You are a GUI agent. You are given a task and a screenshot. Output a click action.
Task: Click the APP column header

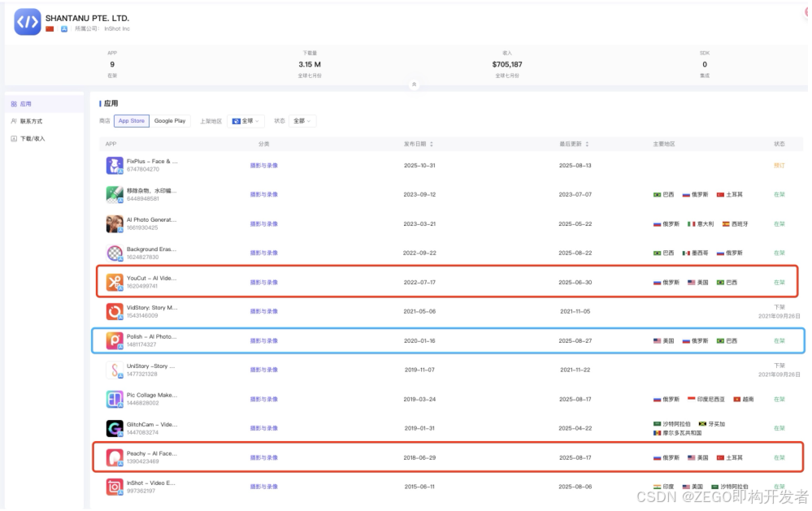pyautogui.click(x=111, y=144)
